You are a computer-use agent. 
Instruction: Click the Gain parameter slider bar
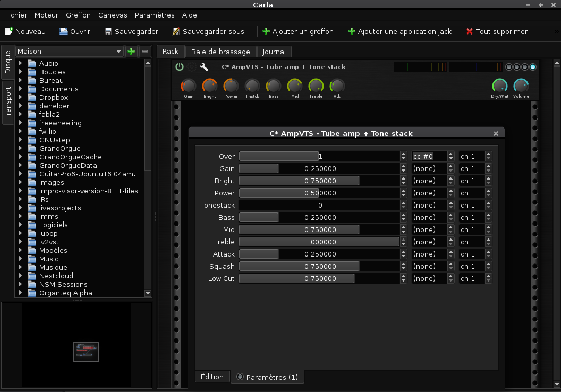pyautogui.click(x=319, y=168)
